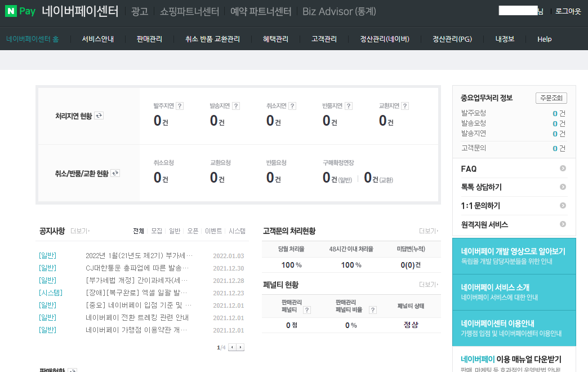Open 서비스안내 menu
Image resolution: width=588 pixels, height=372 pixels.
[x=98, y=39]
